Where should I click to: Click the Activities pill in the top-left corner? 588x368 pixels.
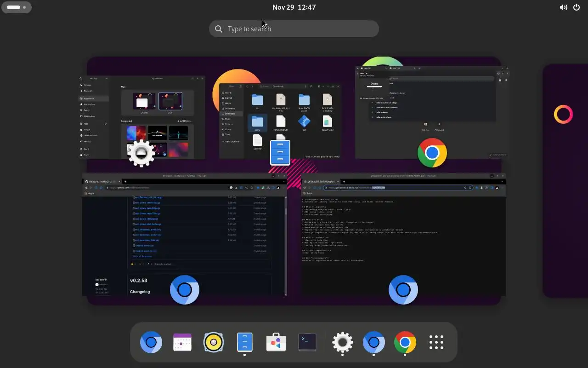click(x=17, y=7)
